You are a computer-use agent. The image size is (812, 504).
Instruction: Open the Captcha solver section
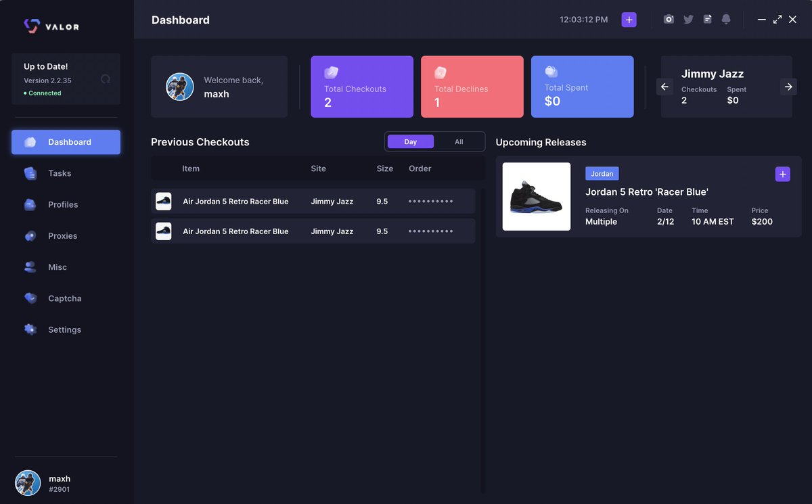click(64, 298)
